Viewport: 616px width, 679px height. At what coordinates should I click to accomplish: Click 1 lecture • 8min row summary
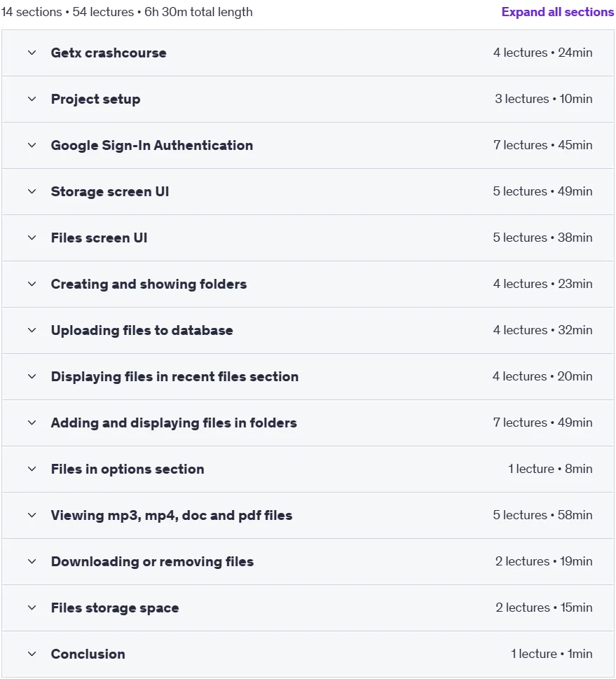pyautogui.click(x=550, y=469)
